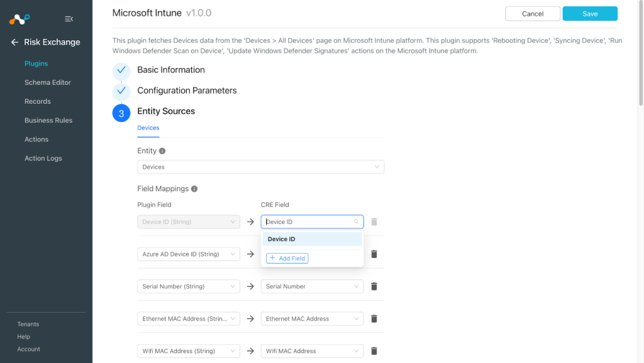
Task: Click the vertical page scrollbar
Action: tap(641, 53)
